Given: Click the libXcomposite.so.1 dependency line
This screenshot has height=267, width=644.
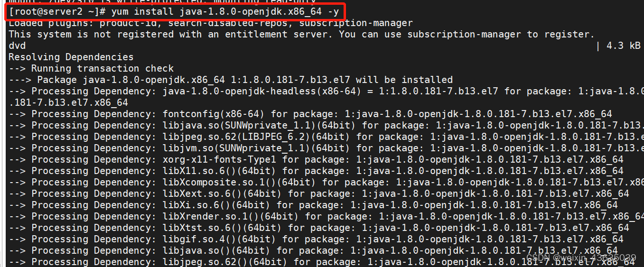Looking at the screenshot, I should [326, 183].
